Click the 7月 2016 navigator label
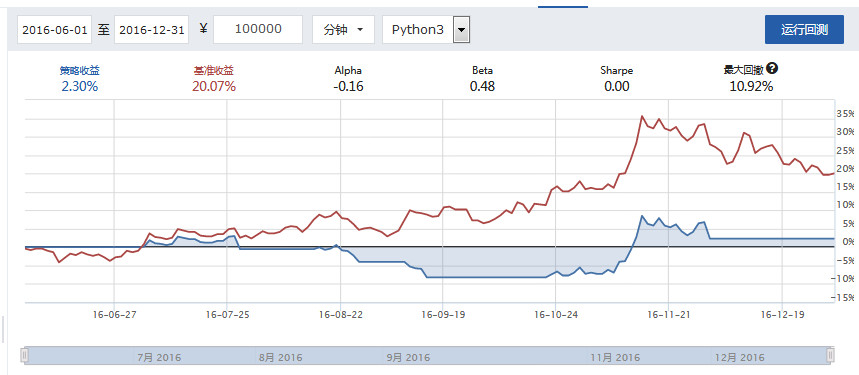 (159, 357)
